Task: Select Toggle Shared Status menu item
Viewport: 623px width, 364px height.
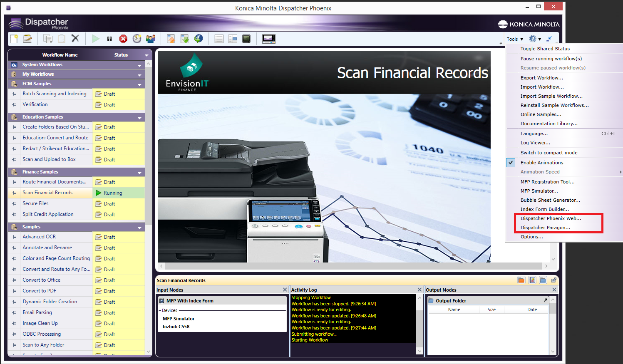Action: point(545,49)
